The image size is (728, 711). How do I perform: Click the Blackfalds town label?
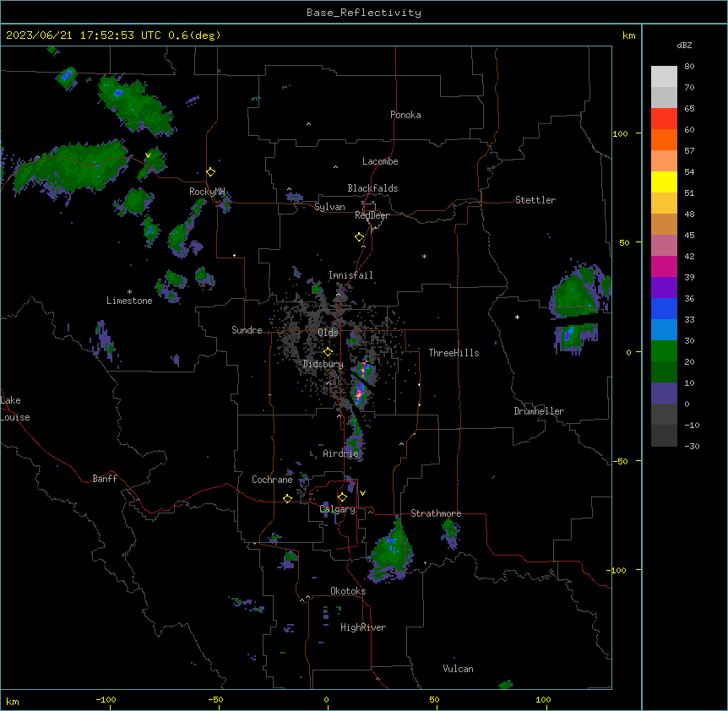coord(372,188)
